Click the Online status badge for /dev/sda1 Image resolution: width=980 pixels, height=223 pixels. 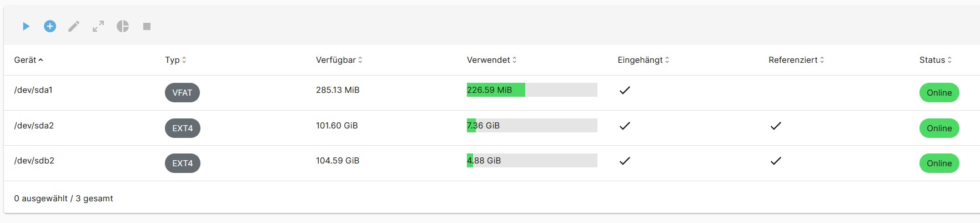click(939, 93)
